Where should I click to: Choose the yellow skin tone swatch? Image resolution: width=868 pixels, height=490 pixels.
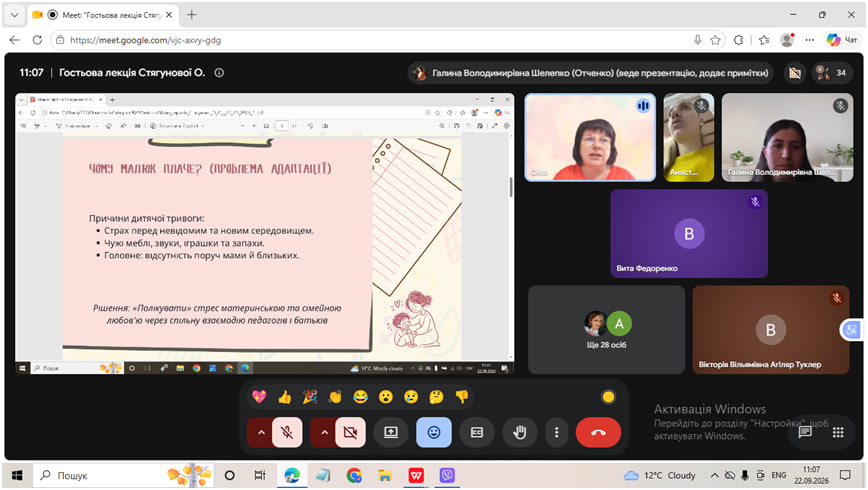608,396
